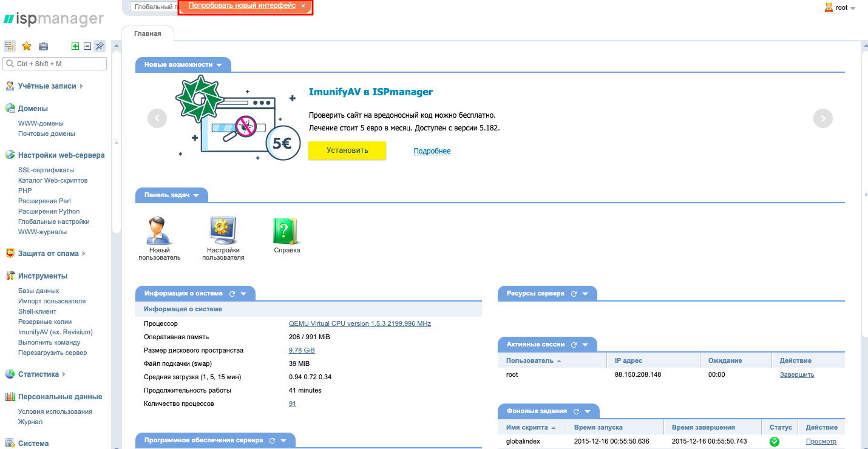Viewport: 868px width, 449px height.
Task: Click the ImunifyAV banner illustration
Action: tap(239, 119)
